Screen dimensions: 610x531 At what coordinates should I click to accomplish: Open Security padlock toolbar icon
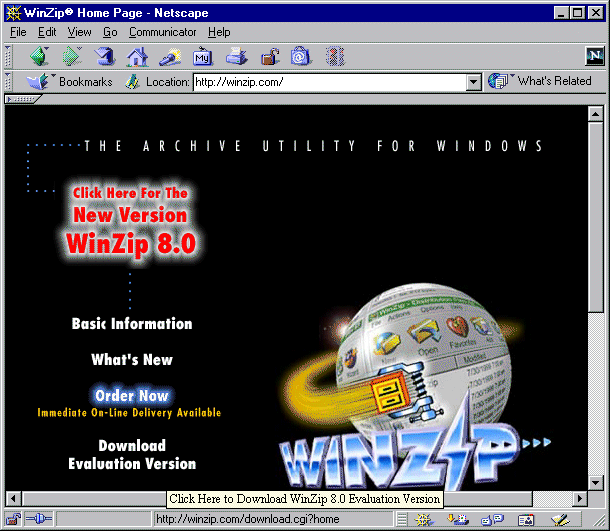click(x=270, y=57)
